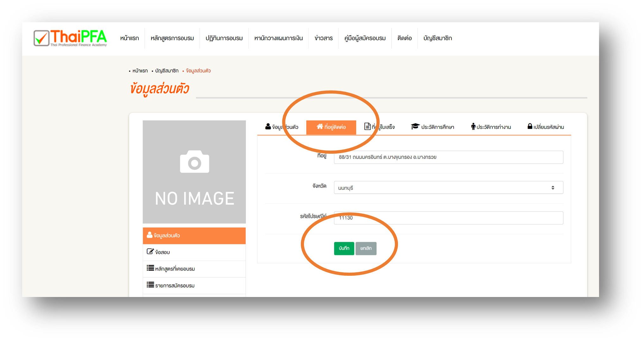Open หลักสูตรการอบรม in the navigation bar

[x=172, y=38]
